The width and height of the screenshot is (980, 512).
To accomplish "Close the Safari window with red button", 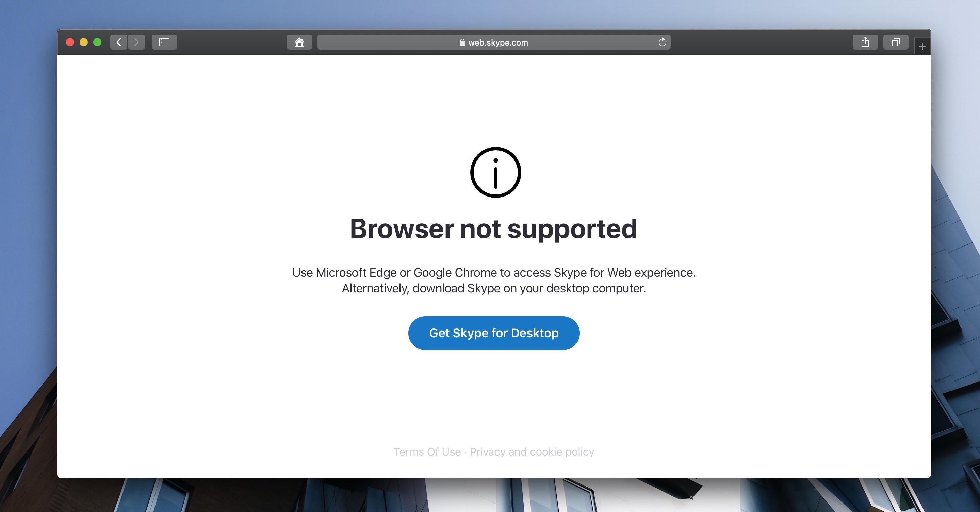I will [70, 42].
